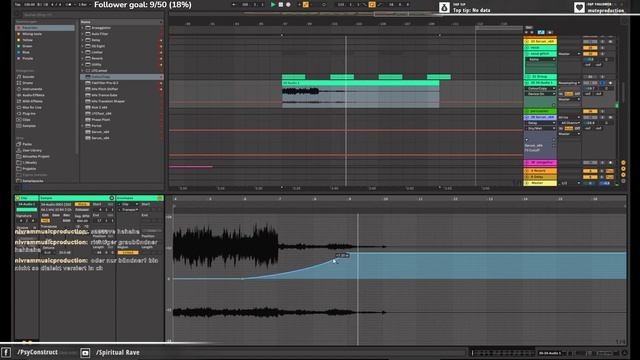This screenshot has width=640, height=360.
Task: Open the Resampling input dropdown on the audio track
Action: (x=569, y=83)
